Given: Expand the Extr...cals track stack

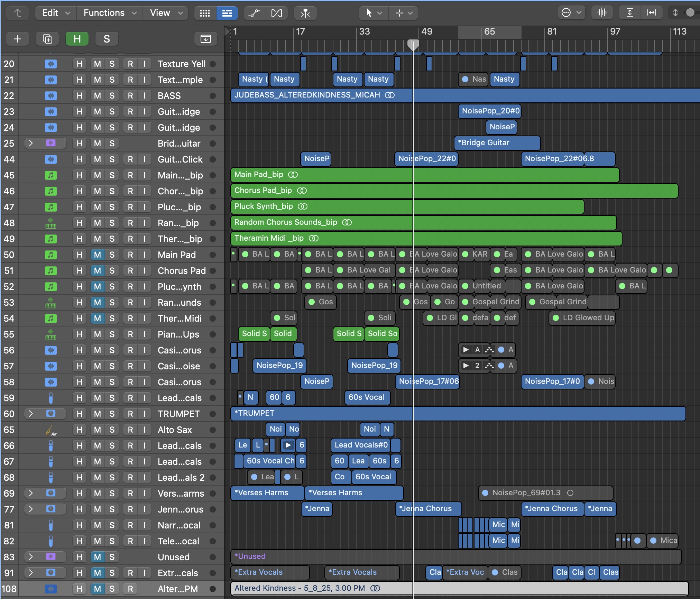Looking at the screenshot, I should point(30,573).
